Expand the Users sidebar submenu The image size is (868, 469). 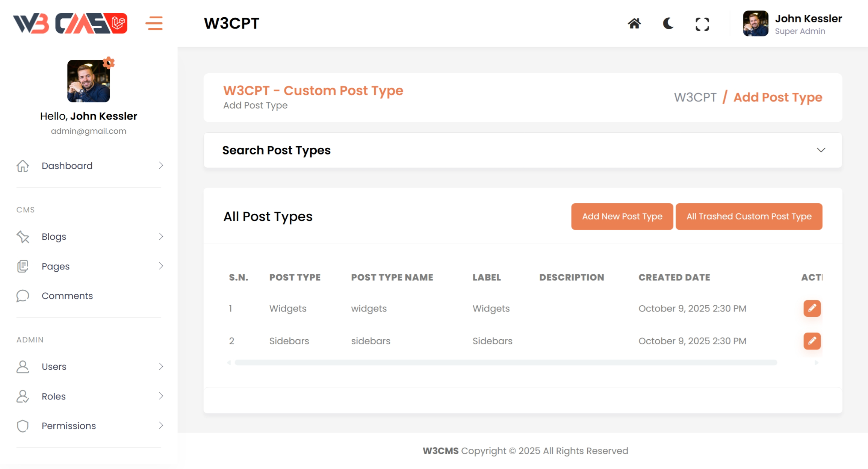[x=161, y=366]
